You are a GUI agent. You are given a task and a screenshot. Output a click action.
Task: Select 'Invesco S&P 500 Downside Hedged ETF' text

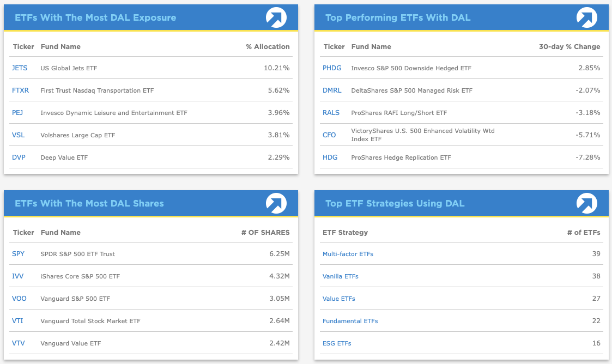411,68
